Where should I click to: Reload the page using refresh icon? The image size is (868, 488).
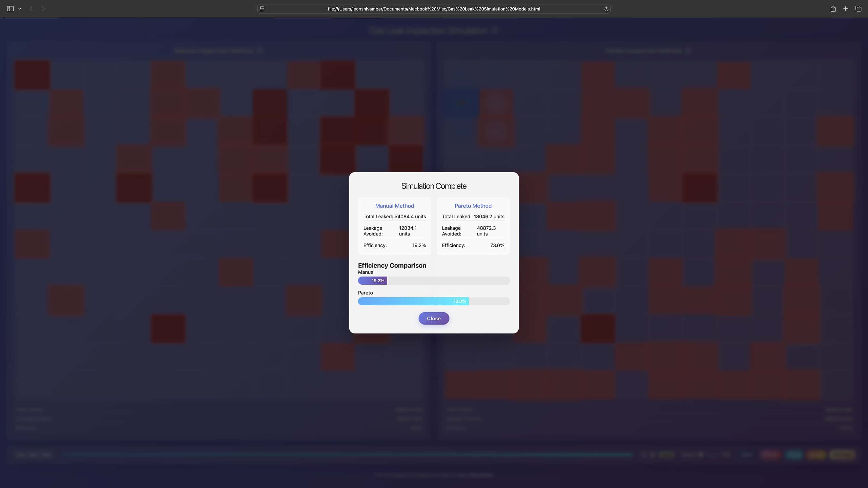point(606,9)
